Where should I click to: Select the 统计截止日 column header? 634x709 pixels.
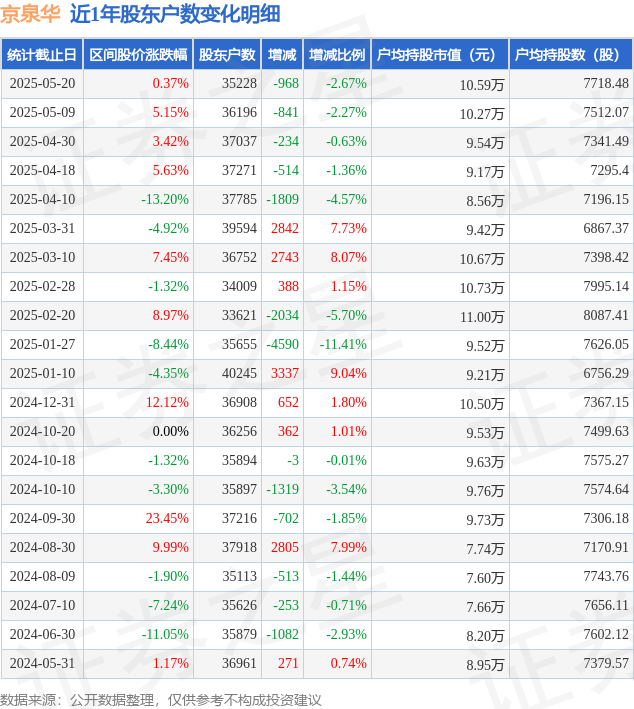point(42,55)
